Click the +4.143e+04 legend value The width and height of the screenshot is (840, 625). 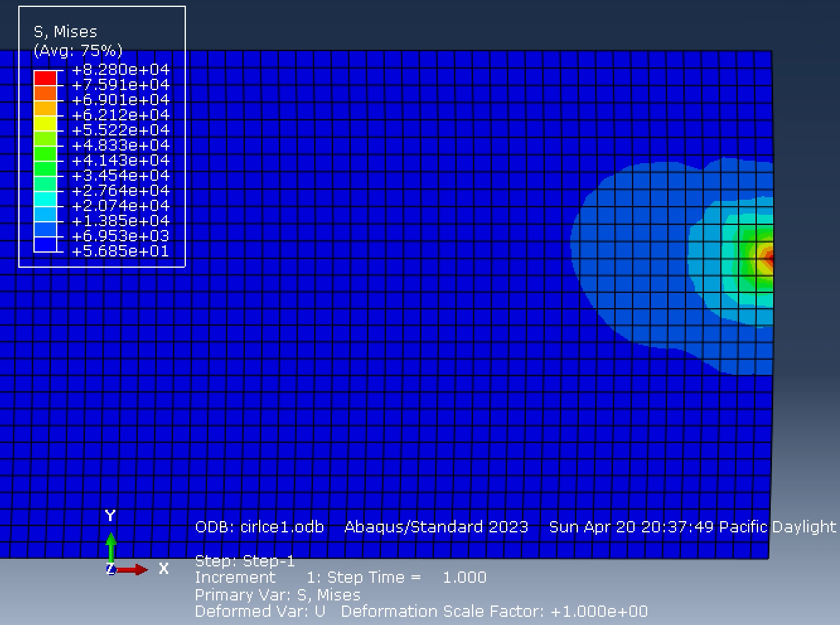point(120,161)
